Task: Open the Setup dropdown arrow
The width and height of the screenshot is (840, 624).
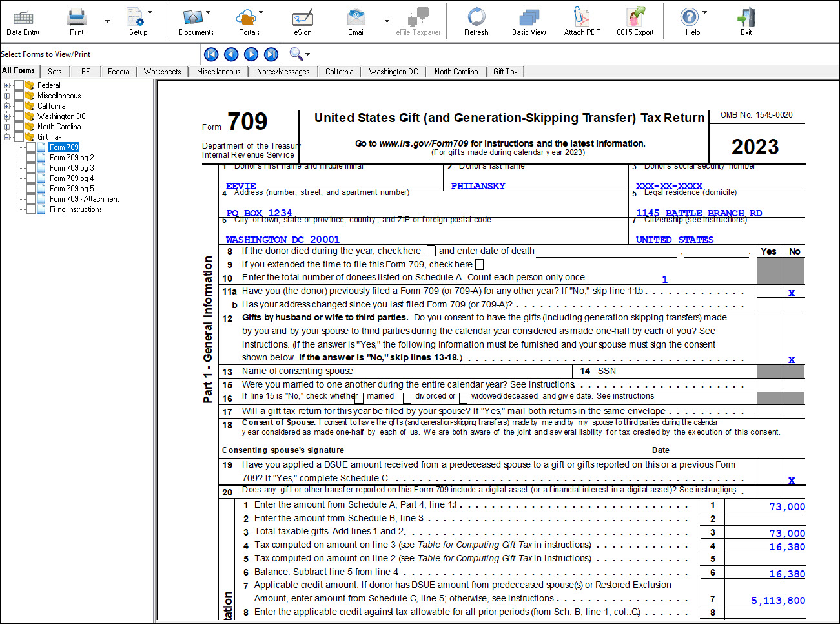Action: tap(150, 12)
